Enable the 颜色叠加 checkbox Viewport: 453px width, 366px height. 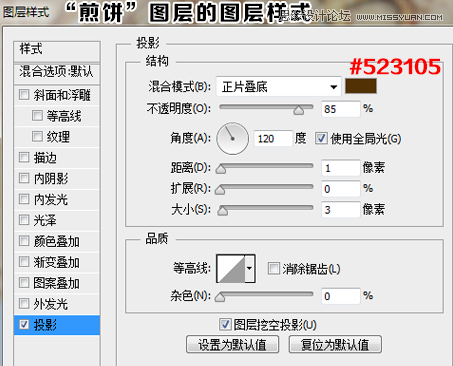coord(24,241)
